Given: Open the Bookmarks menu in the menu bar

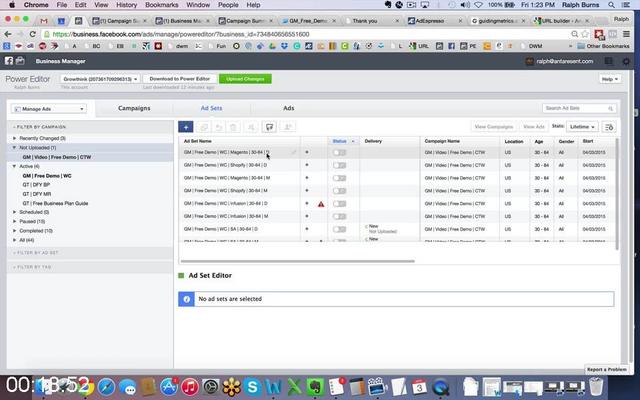Looking at the screenshot, I should pos(162,5).
